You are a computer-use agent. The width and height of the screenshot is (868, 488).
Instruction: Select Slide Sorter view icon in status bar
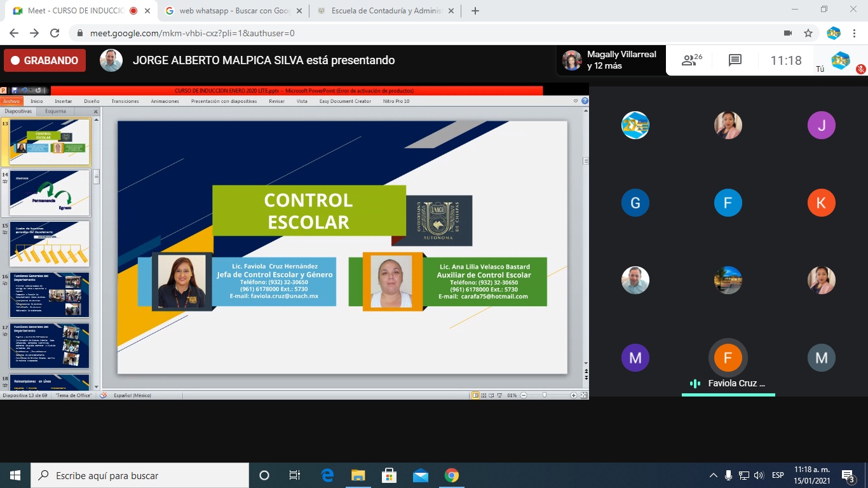tap(484, 395)
